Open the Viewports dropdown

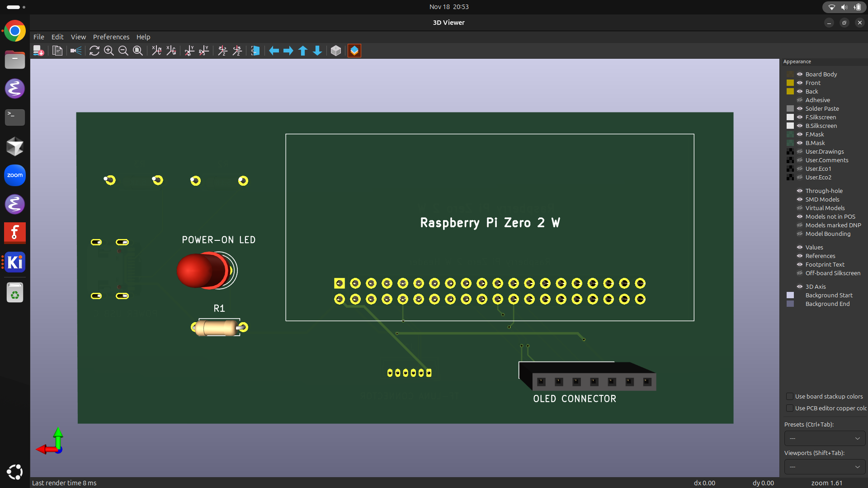[825, 467]
